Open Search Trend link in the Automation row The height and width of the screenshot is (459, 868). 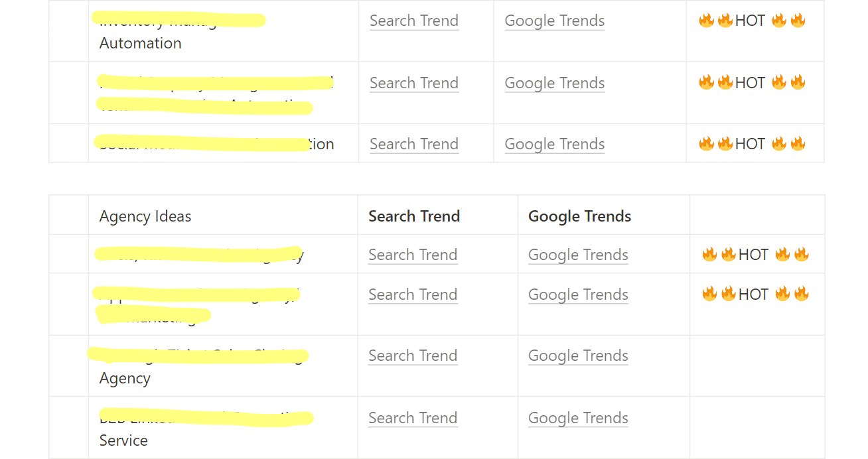pyautogui.click(x=414, y=21)
